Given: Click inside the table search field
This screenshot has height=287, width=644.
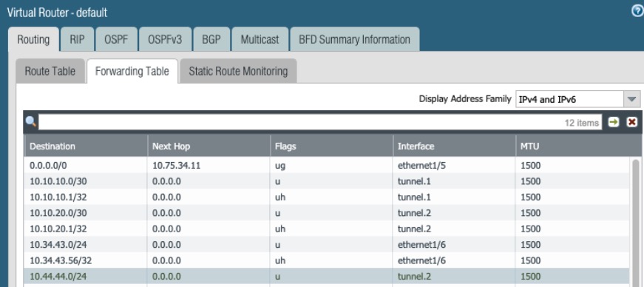Looking at the screenshot, I should (320, 122).
